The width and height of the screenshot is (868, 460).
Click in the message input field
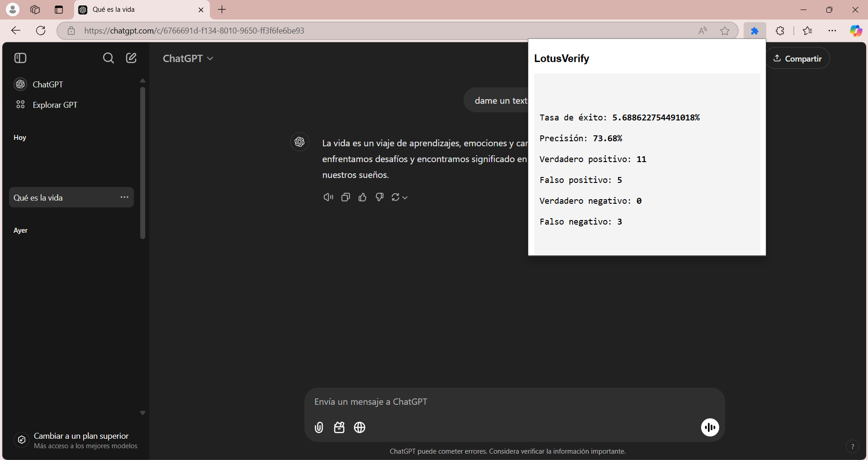click(498, 402)
